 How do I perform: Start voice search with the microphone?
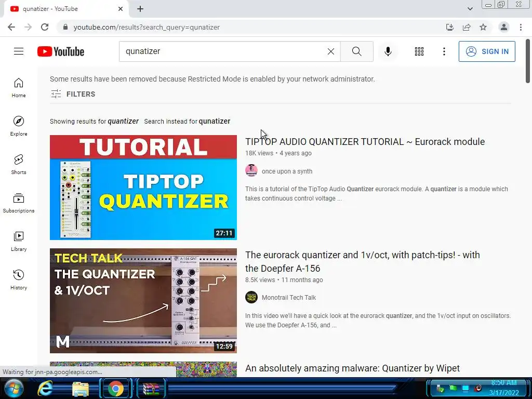pos(388,51)
